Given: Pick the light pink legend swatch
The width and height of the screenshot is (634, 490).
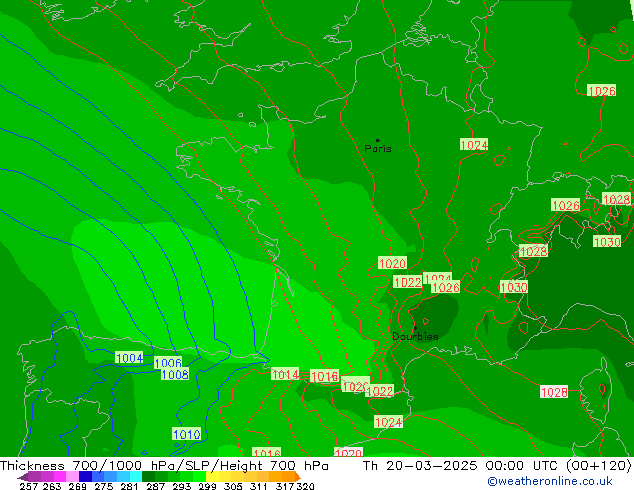Looking at the screenshot, I should coord(72,476).
